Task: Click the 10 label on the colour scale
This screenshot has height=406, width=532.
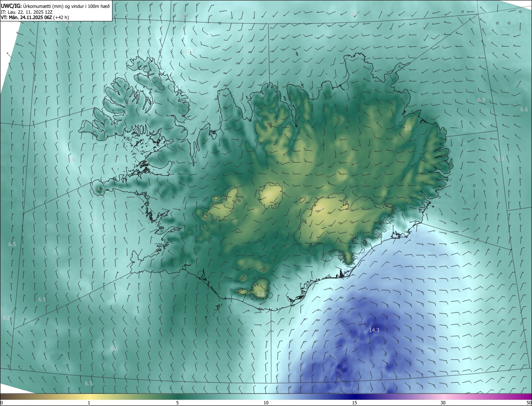Action: (x=266, y=403)
